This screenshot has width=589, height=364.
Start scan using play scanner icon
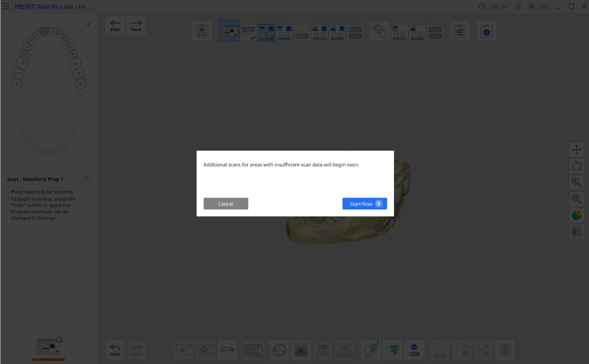(184, 350)
